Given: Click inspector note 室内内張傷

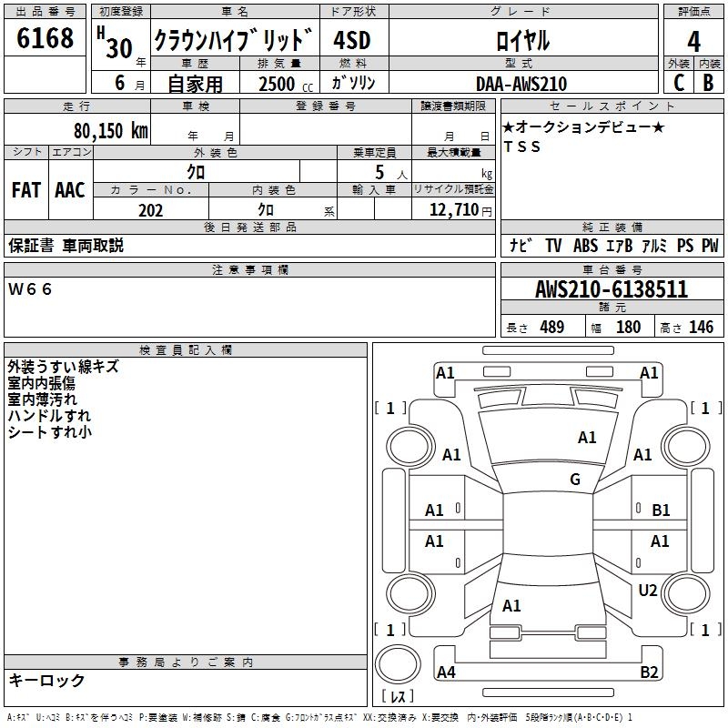Looking at the screenshot, I should click(41, 383).
